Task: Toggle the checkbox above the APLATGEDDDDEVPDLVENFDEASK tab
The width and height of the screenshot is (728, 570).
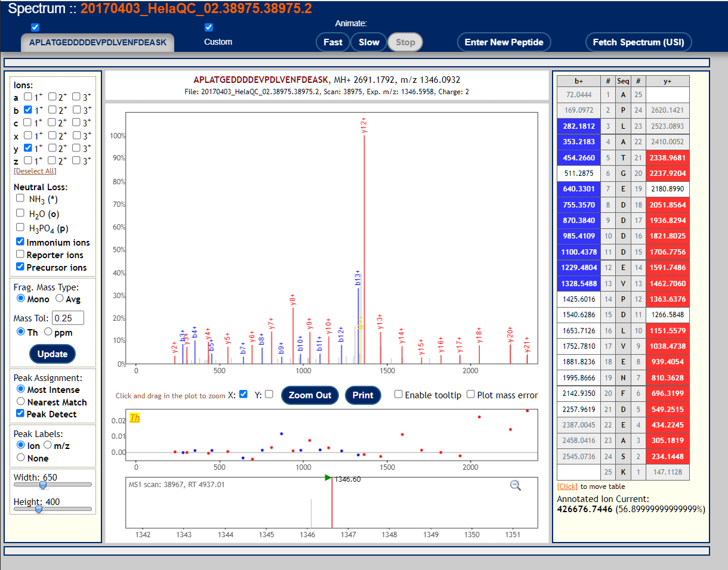Action: (35, 27)
